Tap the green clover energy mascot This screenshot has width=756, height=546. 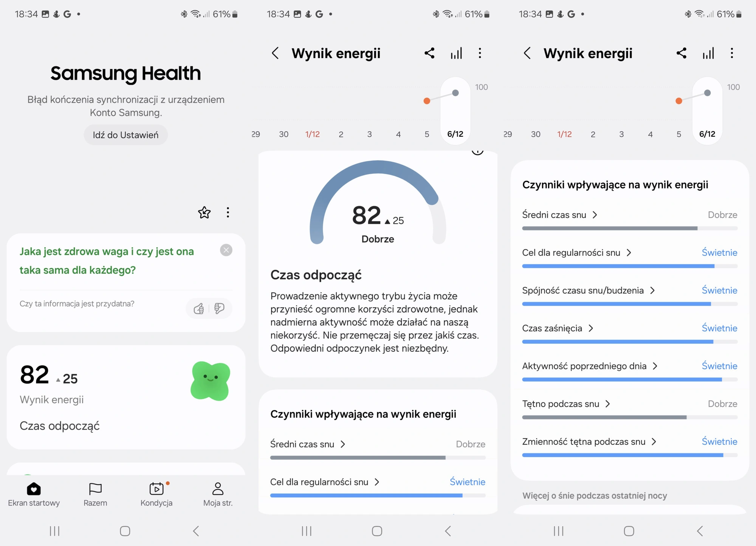pyautogui.click(x=210, y=381)
